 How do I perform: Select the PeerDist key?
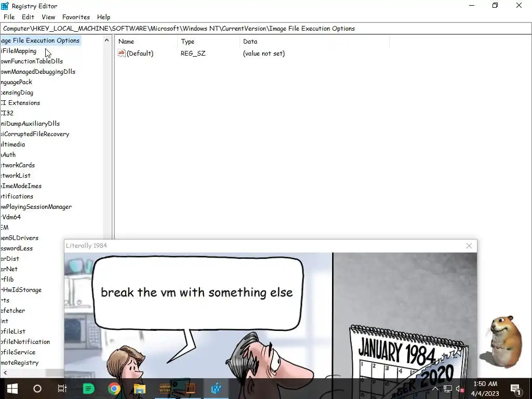9,259
